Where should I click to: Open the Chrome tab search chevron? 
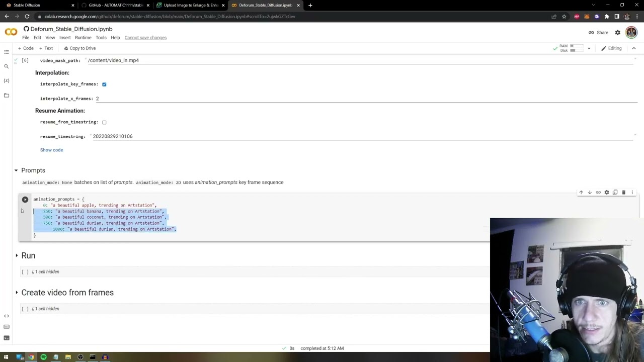coord(593,5)
